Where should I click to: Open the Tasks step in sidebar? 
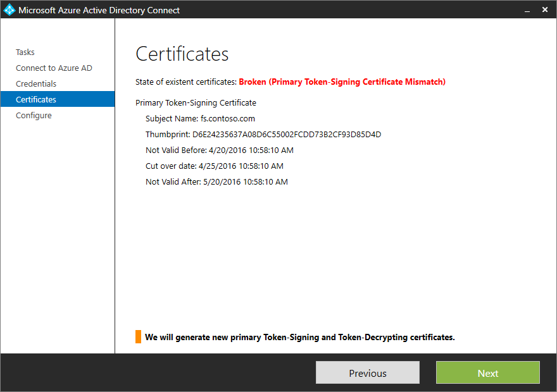(25, 52)
